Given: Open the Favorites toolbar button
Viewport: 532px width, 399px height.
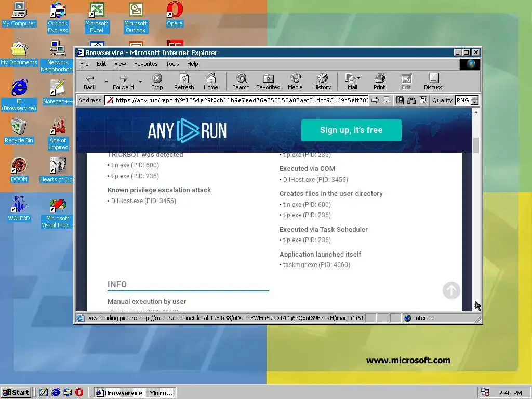Looking at the screenshot, I should (268, 82).
